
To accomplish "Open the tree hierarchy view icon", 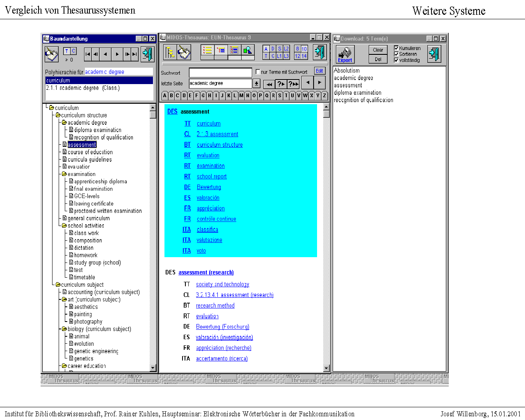I will click(x=169, y=52).
